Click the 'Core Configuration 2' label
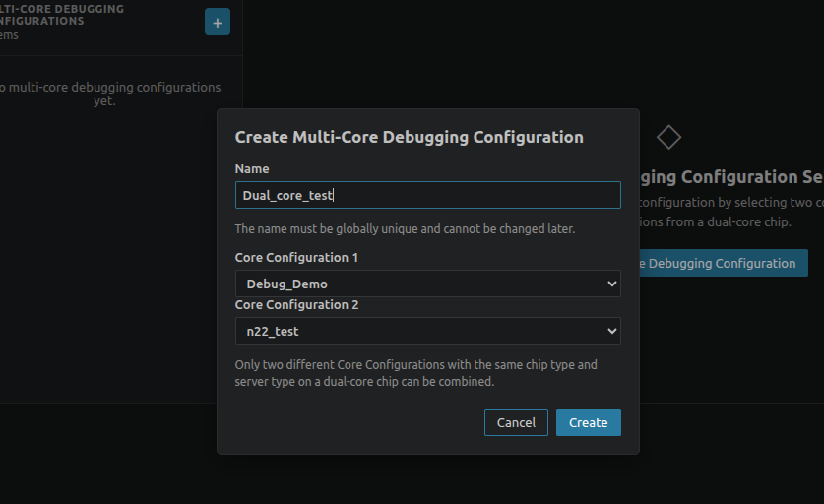Viewport: 824px width, 504px height. pos(296,305)
